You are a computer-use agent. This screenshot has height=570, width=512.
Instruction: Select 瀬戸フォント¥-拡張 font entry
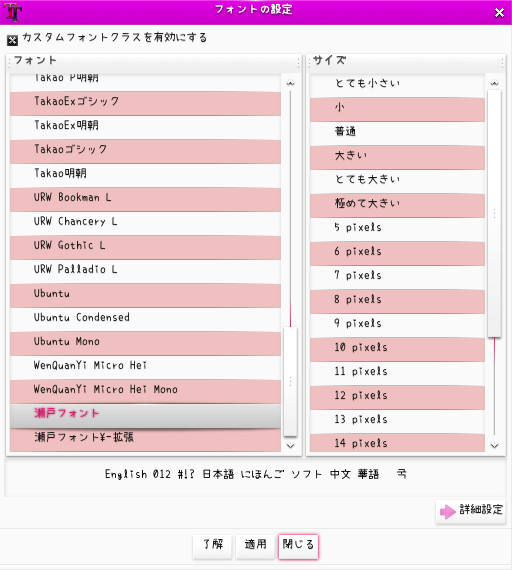145,439
